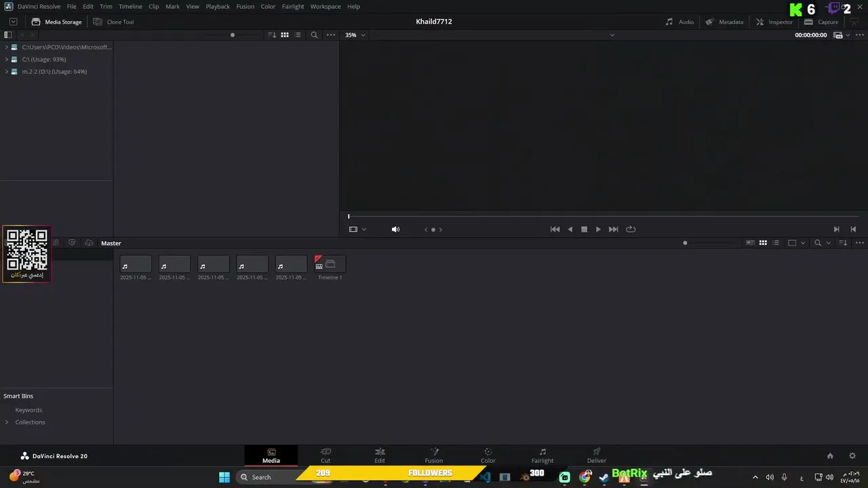The width and height of the screenshot is (868, 488).
Task: Toggle loop playback
Action: click(x=631, y=229)
